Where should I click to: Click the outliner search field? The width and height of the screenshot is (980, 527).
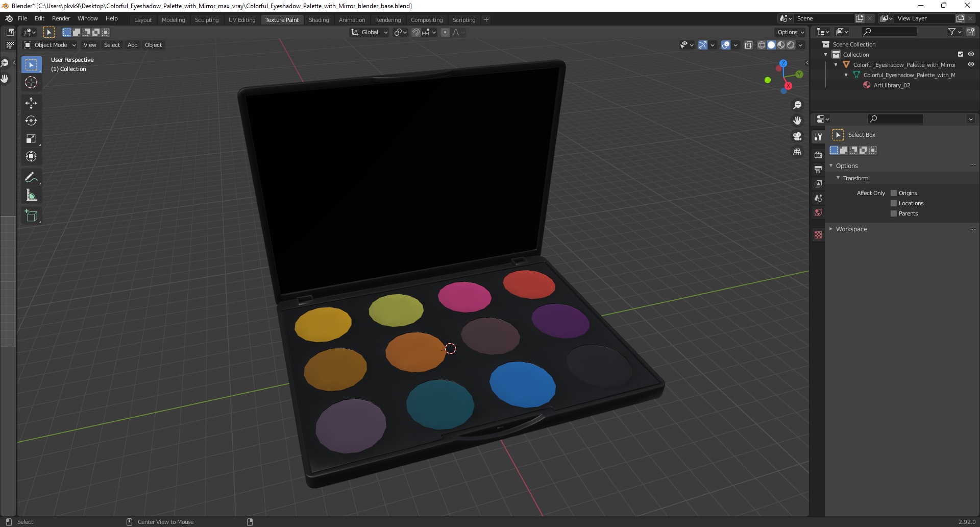[890, 32]
